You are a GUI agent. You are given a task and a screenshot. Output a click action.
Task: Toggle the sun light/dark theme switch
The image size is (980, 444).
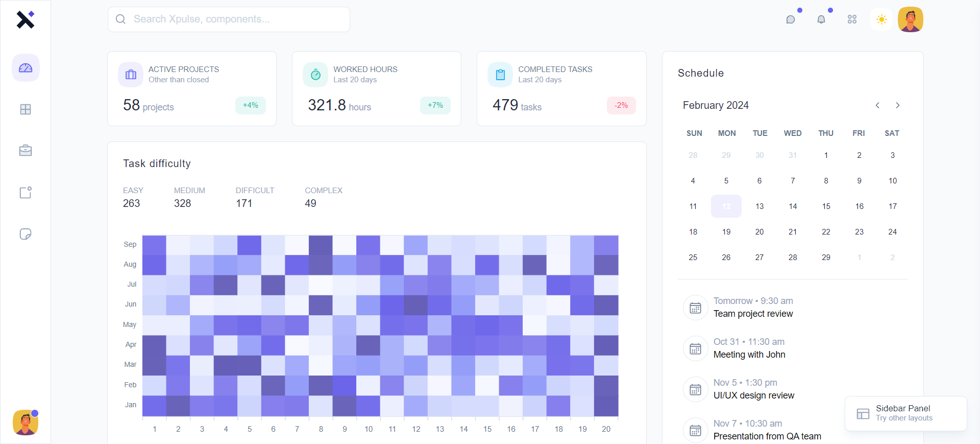pos(881,19)
